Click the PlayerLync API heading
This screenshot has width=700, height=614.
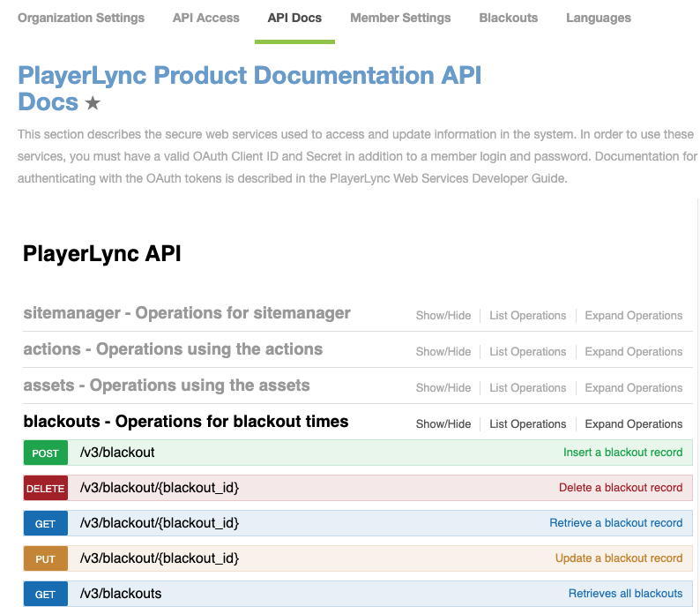(x=101, y=254)
